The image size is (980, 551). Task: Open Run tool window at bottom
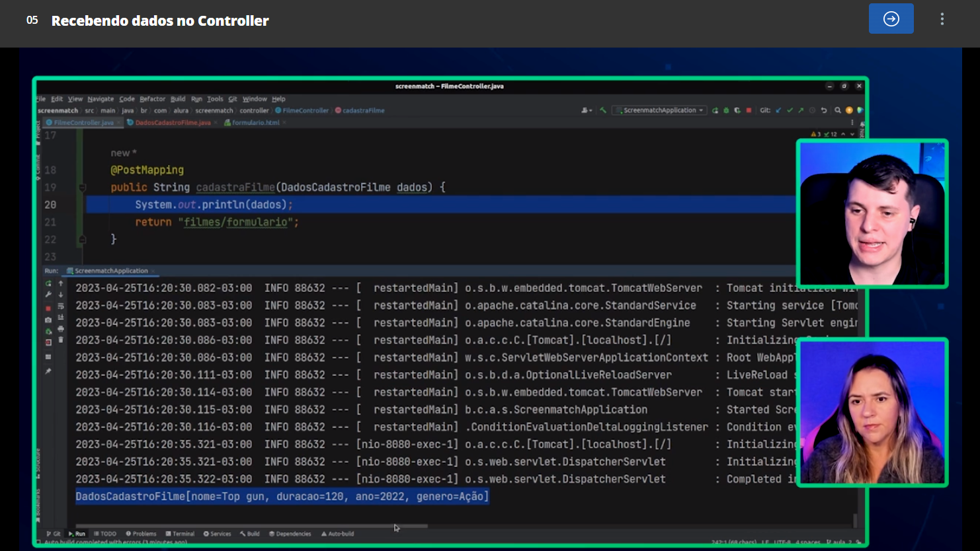click(77, 534)
